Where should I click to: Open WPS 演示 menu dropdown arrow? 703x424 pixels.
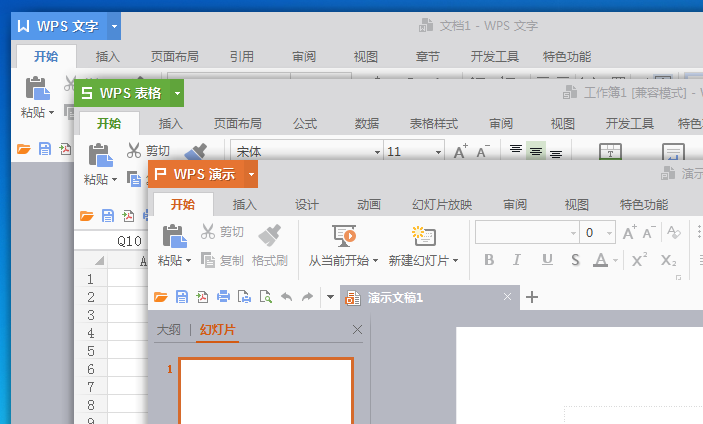pos(252,174)
